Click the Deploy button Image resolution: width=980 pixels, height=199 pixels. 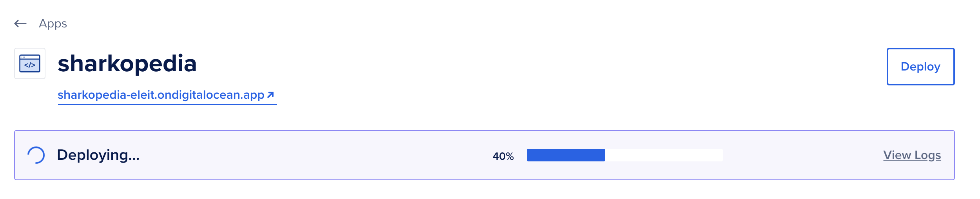pyautogui.click(x=920, y=67)
